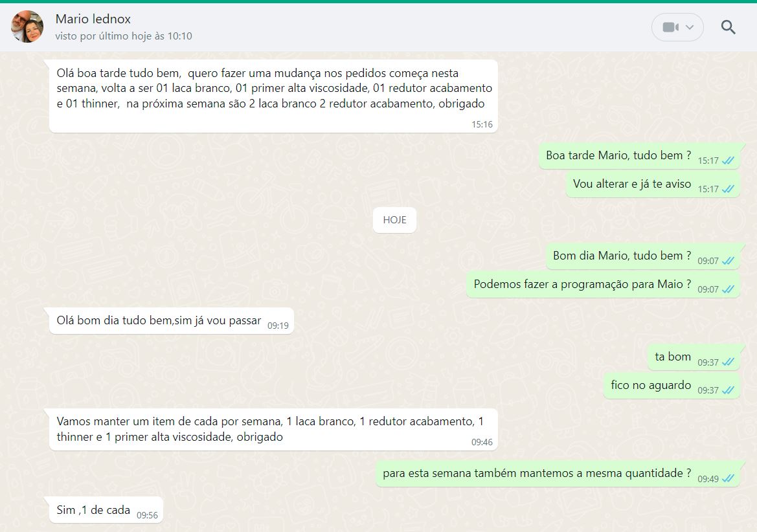Click the 'visto por último hoje às 10:10' status
The width and height of the screenshot is (757, 532).
point(124,36)
